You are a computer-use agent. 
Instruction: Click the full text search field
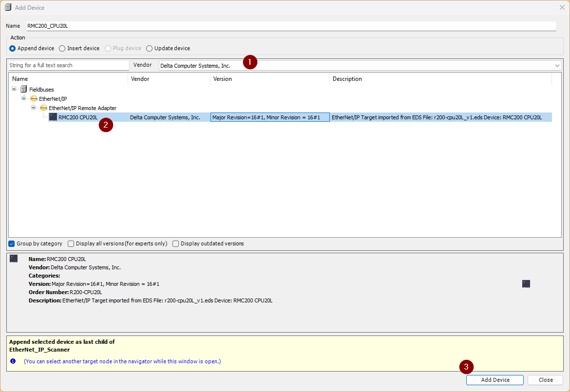click(68, 66)
